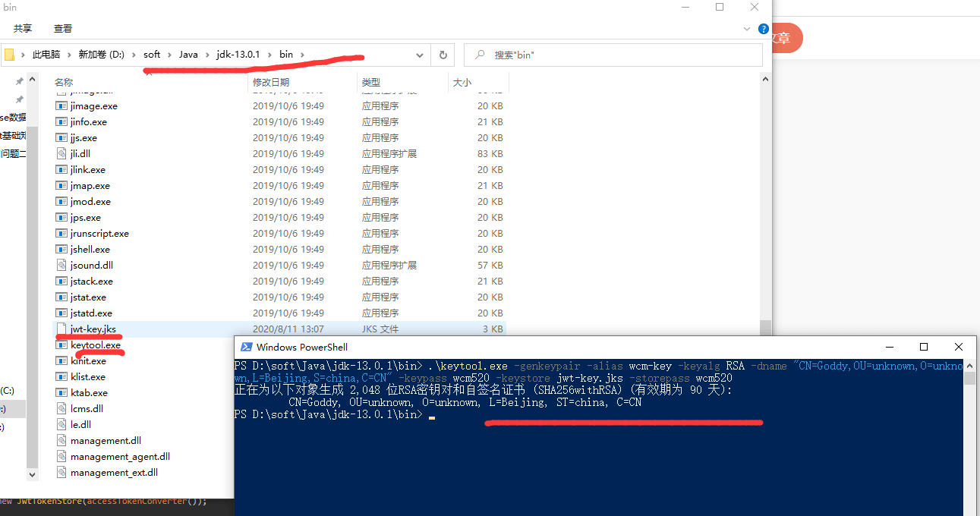Click the jshell.exe application icon

[x=61, y=250]
